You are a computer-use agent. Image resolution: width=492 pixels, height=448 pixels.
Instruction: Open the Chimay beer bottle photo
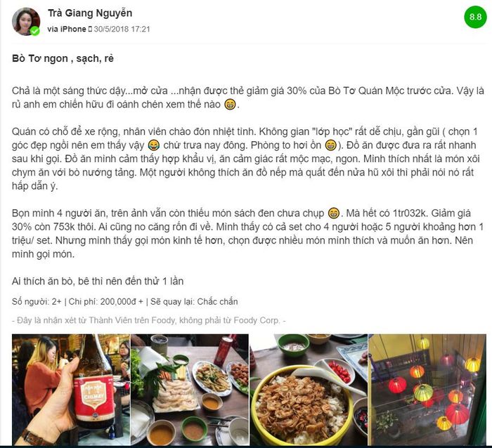[x=71, y=390]
